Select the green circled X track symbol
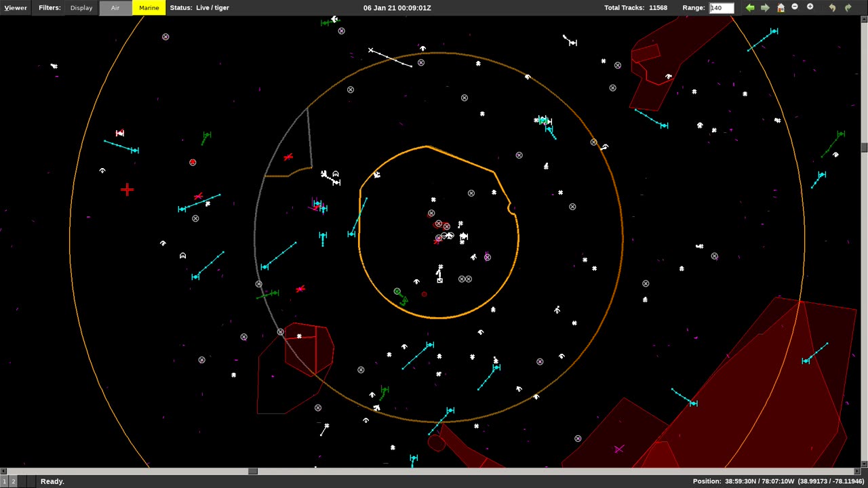 tap(397, 291)
